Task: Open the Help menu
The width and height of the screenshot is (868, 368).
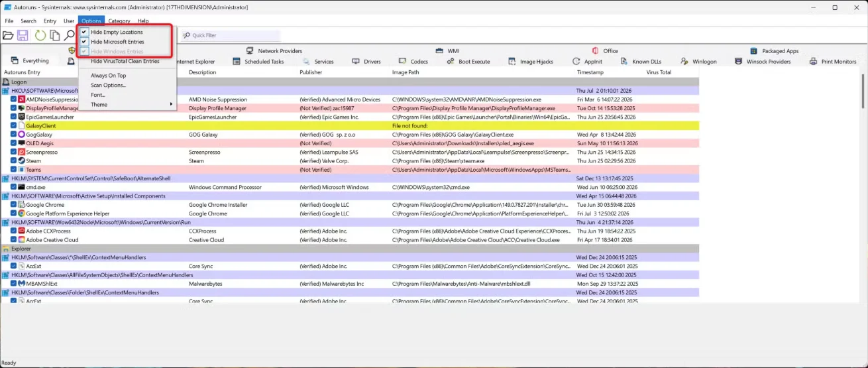Action: click(x=143, y=21)
